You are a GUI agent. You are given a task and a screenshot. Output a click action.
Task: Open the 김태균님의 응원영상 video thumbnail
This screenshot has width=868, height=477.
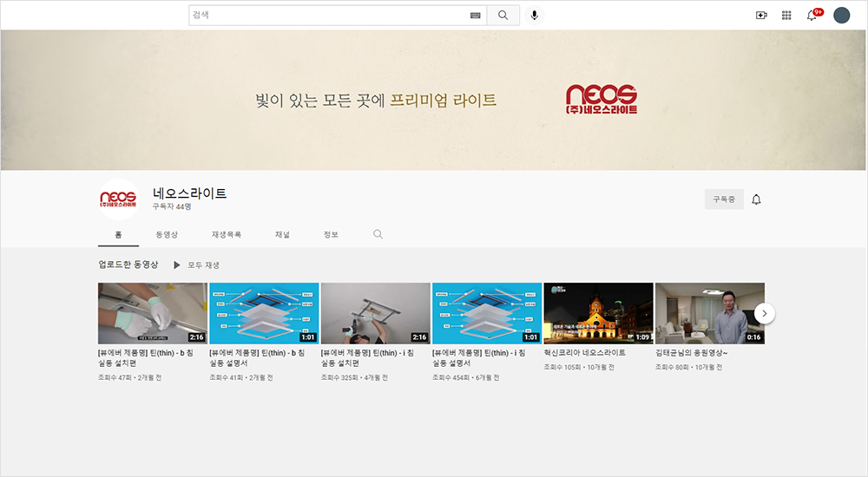tap(710, 313)
